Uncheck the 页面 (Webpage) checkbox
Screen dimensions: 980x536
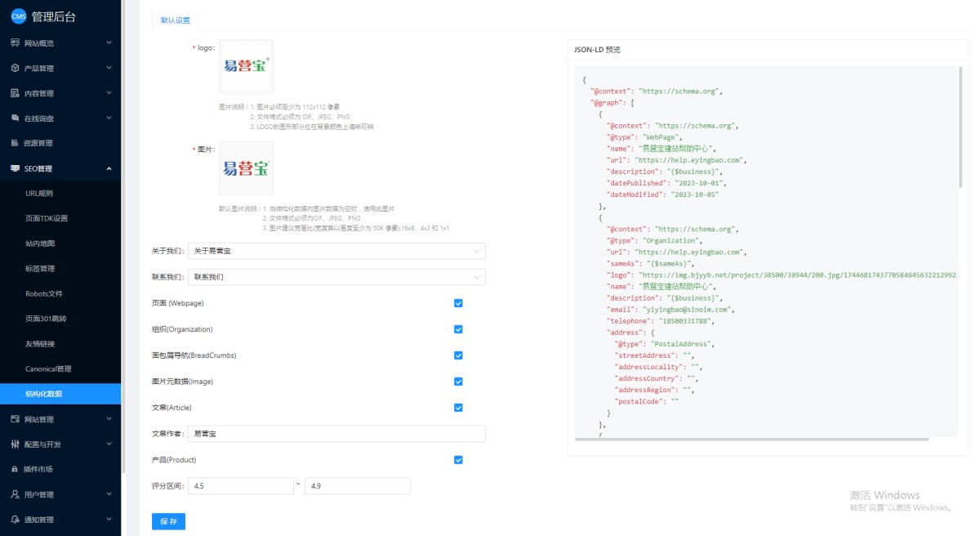458,303
